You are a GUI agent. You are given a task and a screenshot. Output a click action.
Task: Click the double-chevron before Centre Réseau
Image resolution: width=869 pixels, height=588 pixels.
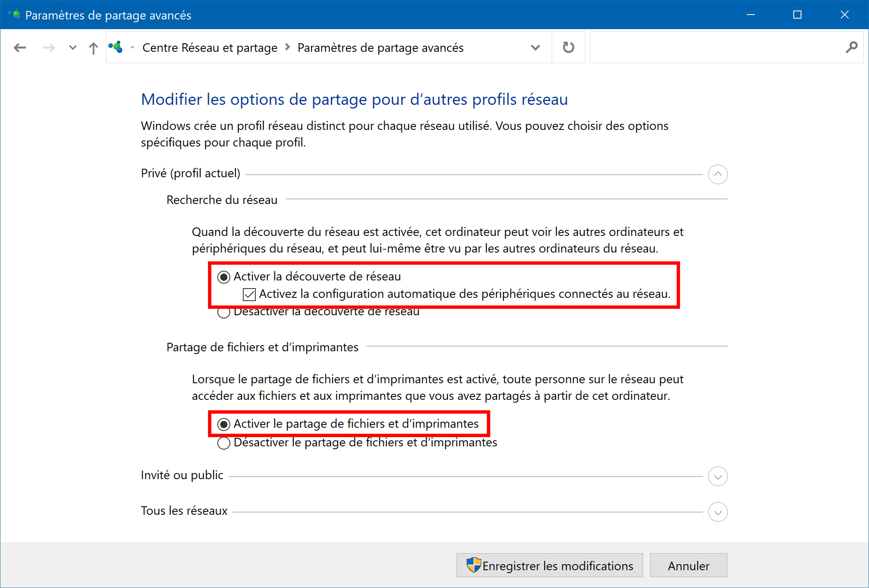pyautogui.click(x=132, y=47)
